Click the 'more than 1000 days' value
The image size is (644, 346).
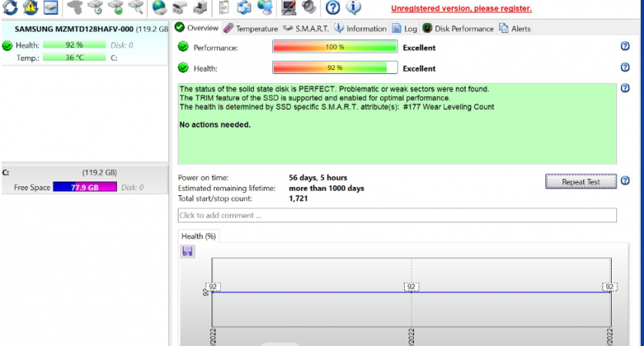click(x=326, y=188)
